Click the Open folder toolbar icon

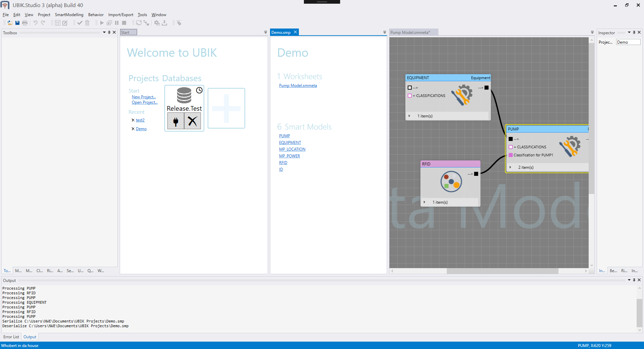click(10, 23)
